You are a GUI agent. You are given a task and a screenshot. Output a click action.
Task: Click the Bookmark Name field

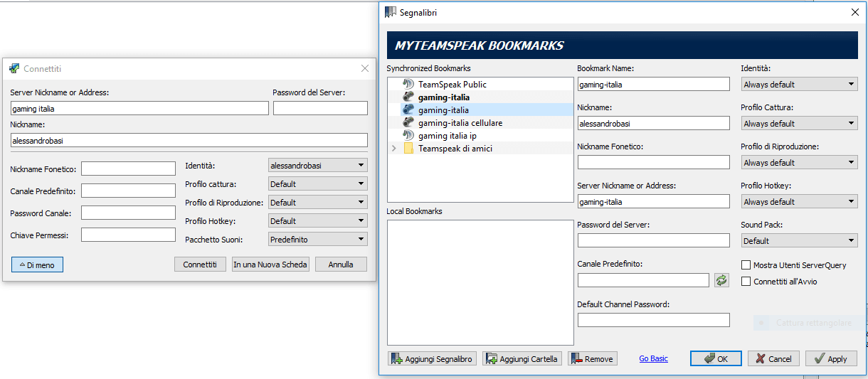(654, 84)
